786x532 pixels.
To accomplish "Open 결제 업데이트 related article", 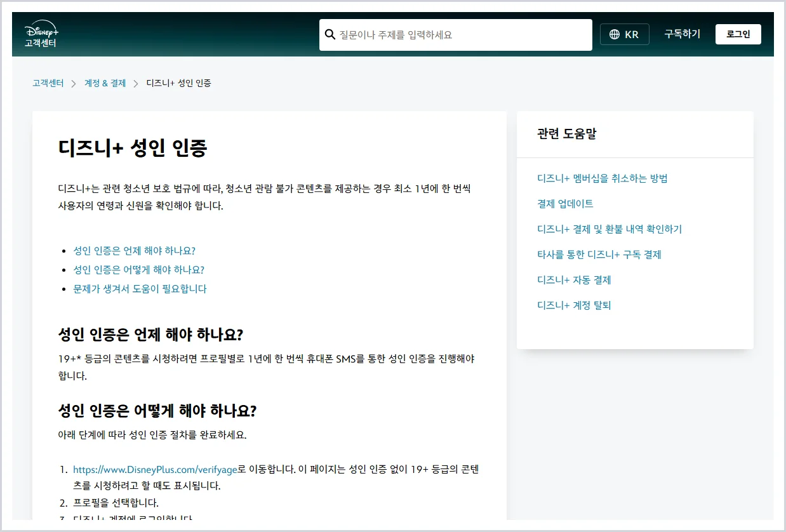I will click(x=565, y=204).
